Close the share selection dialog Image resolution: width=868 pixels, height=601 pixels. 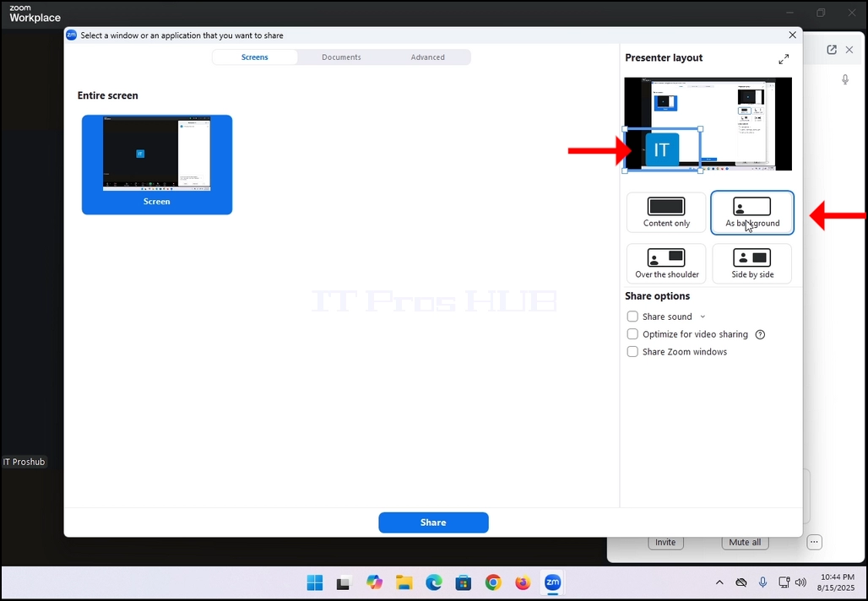click(792, 35)
